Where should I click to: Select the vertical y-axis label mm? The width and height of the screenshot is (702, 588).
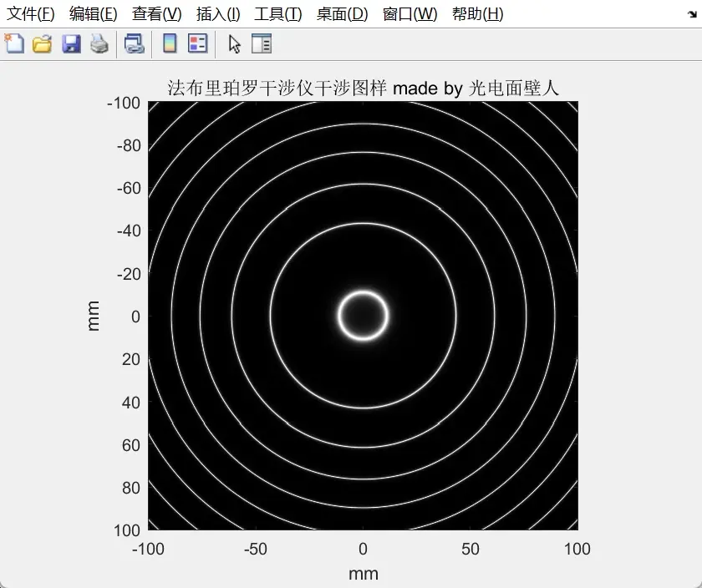tap(93, 316)
